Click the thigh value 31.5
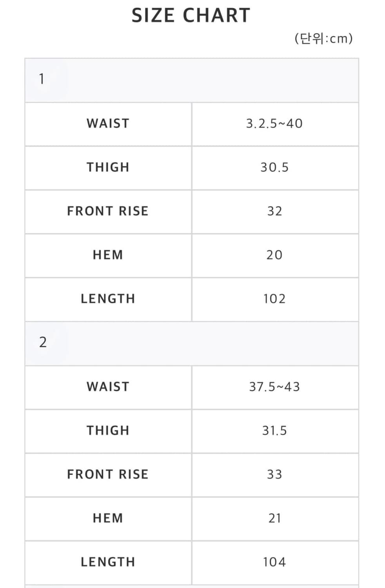Image resolution: width=385 pixels, height=588 pixels. (274, 431)
